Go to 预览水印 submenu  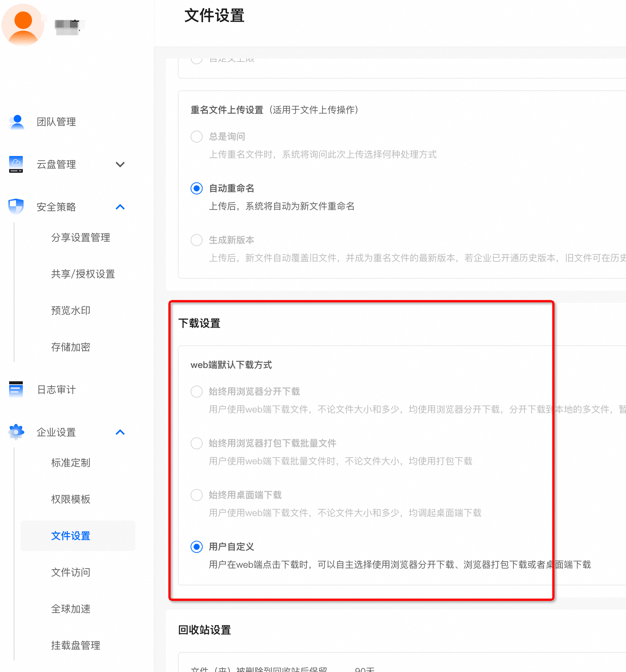click(x=71, y=311)
